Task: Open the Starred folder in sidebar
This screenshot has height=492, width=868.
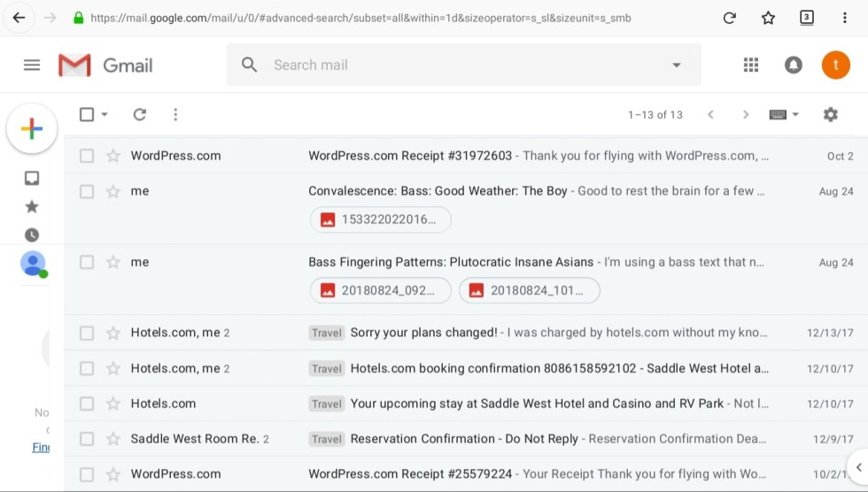Action: coord(32,206)
